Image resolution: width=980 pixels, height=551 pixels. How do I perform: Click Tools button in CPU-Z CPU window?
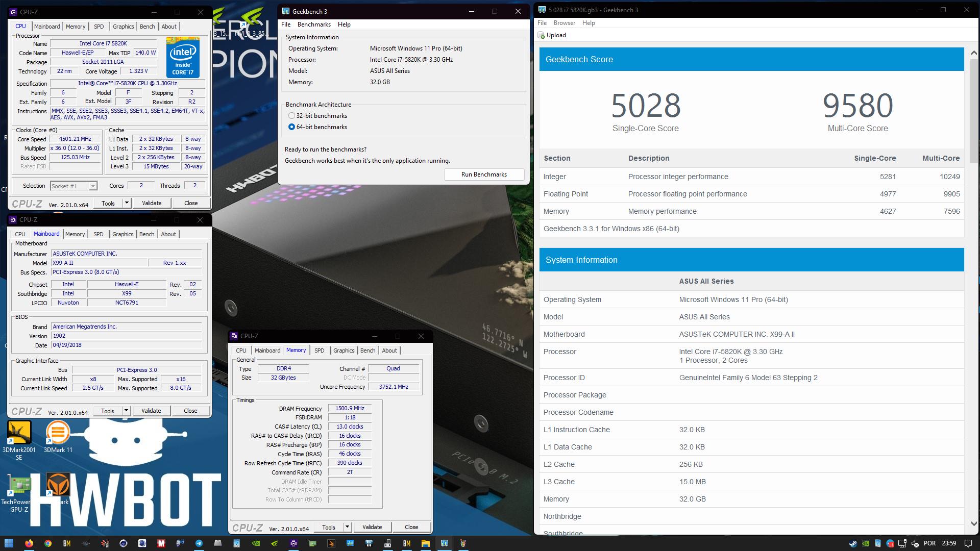[108, 203]
